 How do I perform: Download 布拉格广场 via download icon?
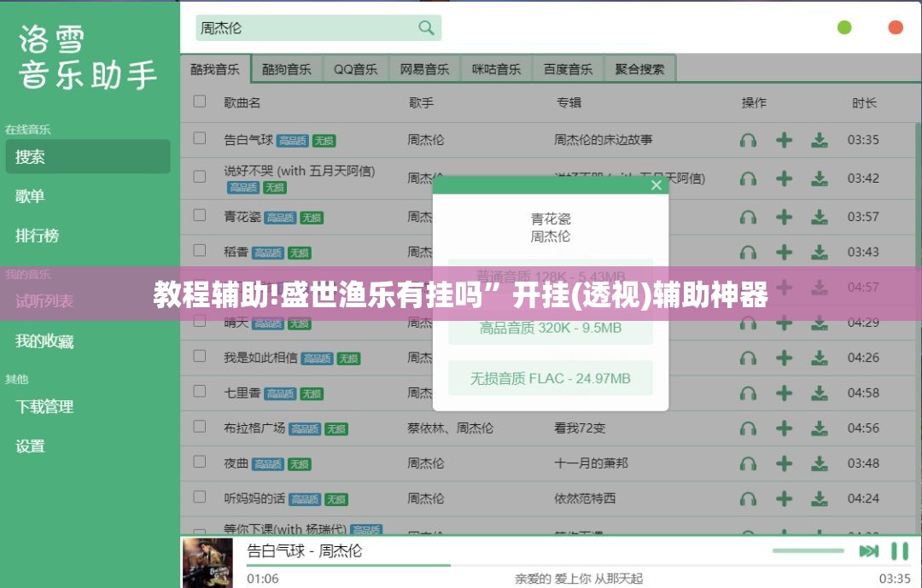pos(819,428)
